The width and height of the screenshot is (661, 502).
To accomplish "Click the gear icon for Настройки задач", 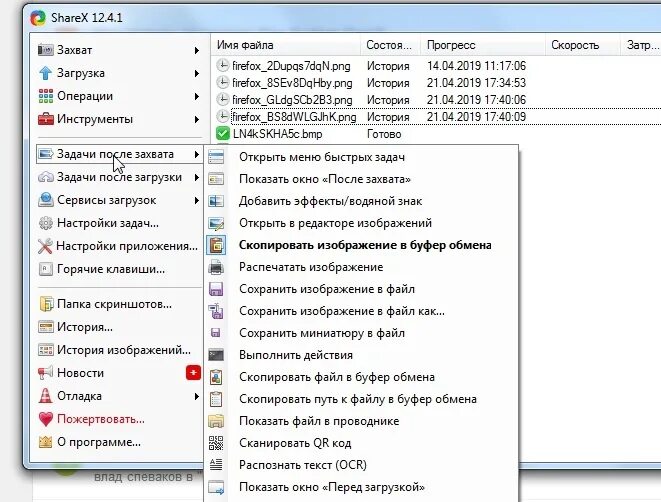I will click(x=46, y=223).
